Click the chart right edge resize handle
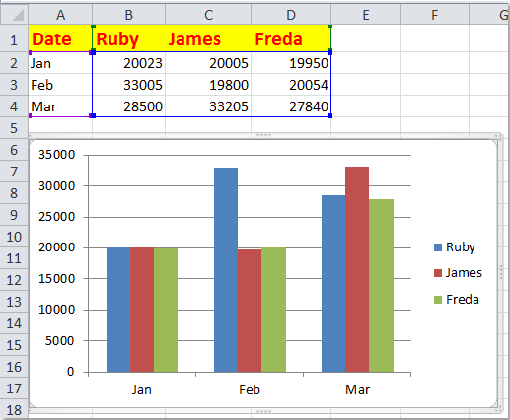 501,272
